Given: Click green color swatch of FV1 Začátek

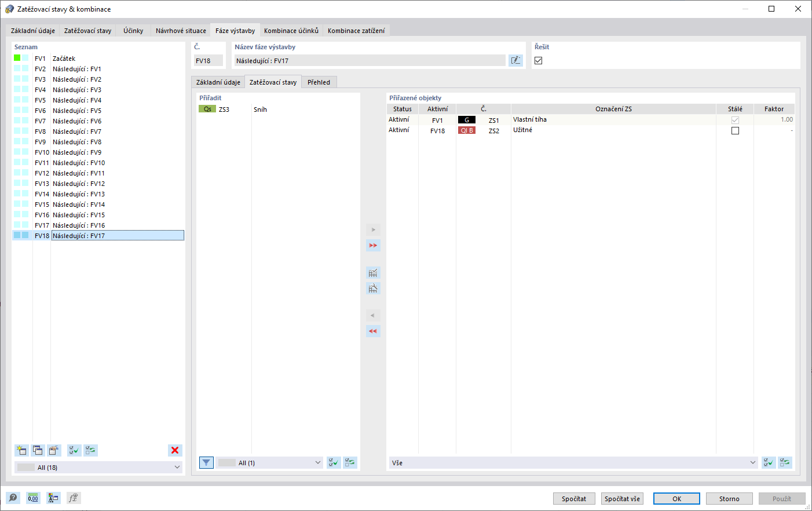Looking at the screenshot, I should pos(17,58).
